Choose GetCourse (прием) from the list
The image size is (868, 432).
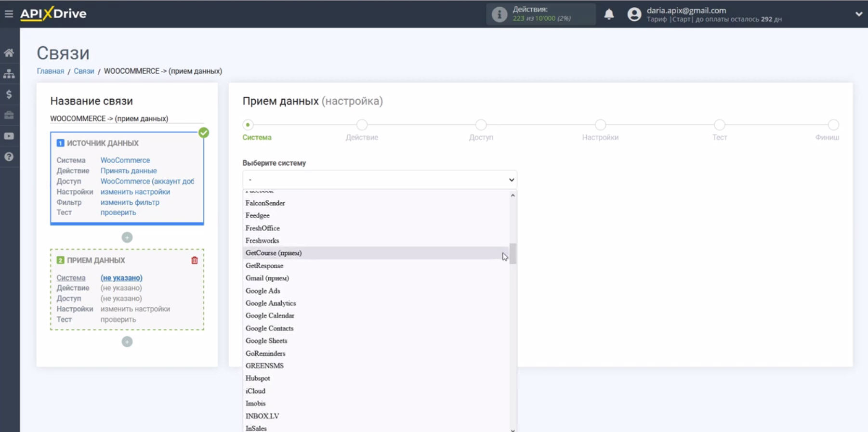pos(376,253)
